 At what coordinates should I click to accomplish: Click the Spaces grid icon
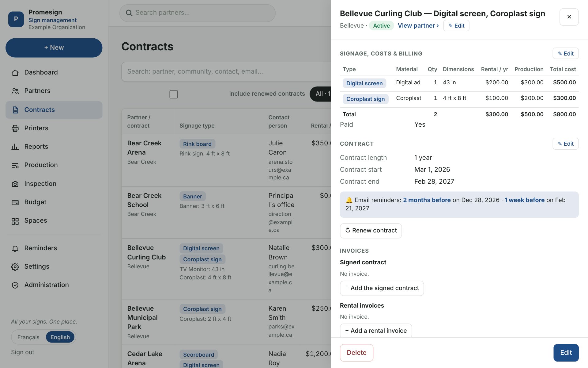click(15, 221)
